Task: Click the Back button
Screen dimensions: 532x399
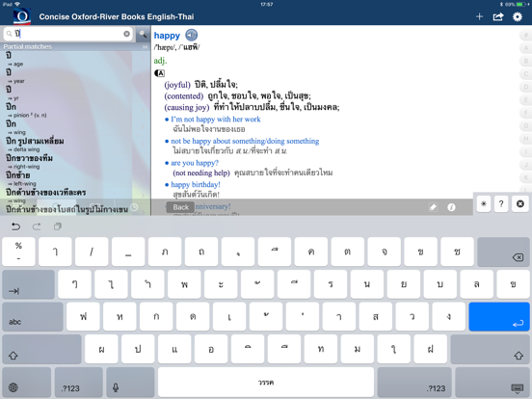Action: pos(180,207)
